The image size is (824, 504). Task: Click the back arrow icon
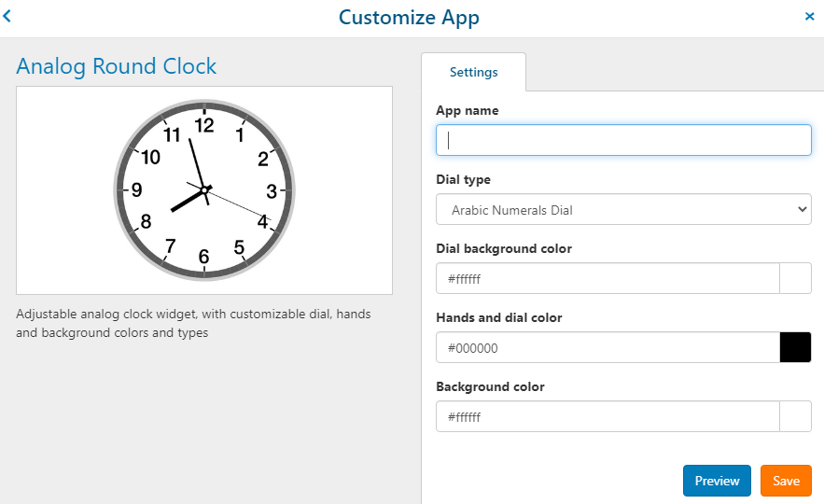[7, 16]
